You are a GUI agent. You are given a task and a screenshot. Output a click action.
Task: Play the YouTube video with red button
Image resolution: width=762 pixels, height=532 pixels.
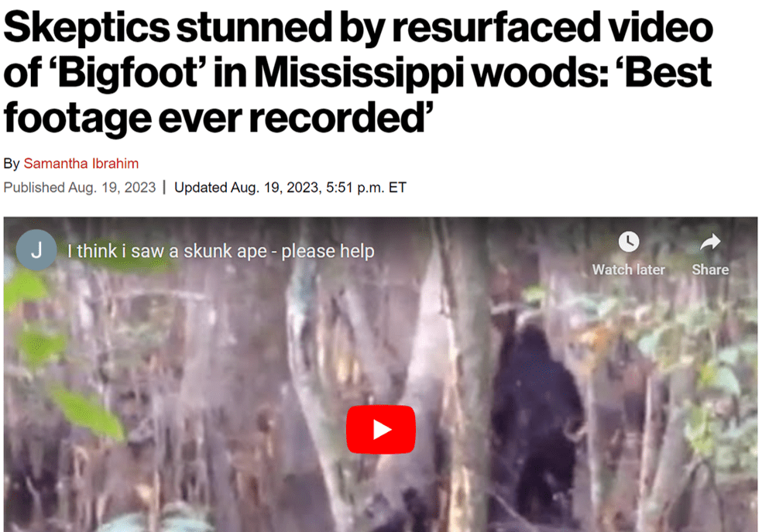click(380, 429)
